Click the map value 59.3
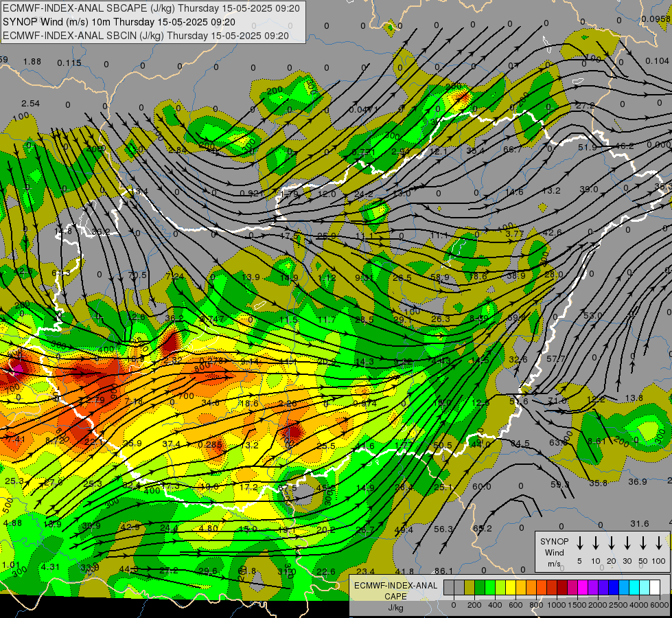Image resolution: width=672 pixels, height=618 pixels. click(560, 484)
